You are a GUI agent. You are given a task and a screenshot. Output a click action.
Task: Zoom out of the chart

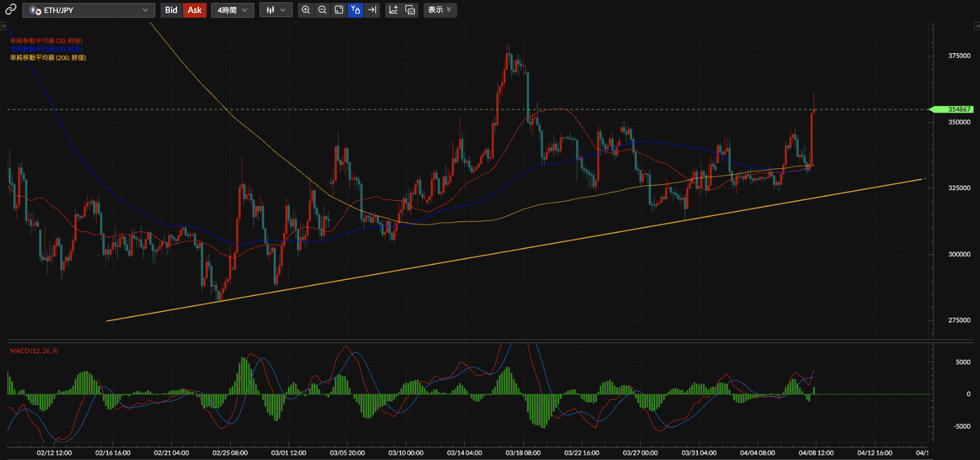click(322, 10)
